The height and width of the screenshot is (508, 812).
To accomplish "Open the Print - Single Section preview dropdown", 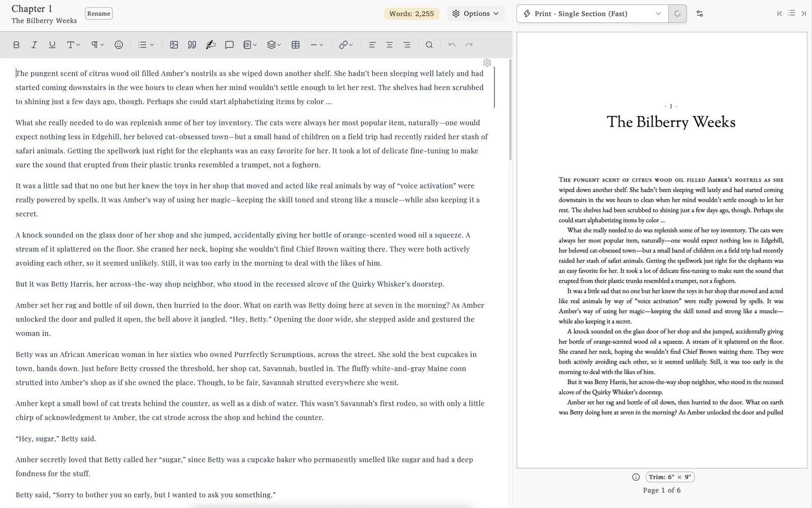I will [592, 14].
